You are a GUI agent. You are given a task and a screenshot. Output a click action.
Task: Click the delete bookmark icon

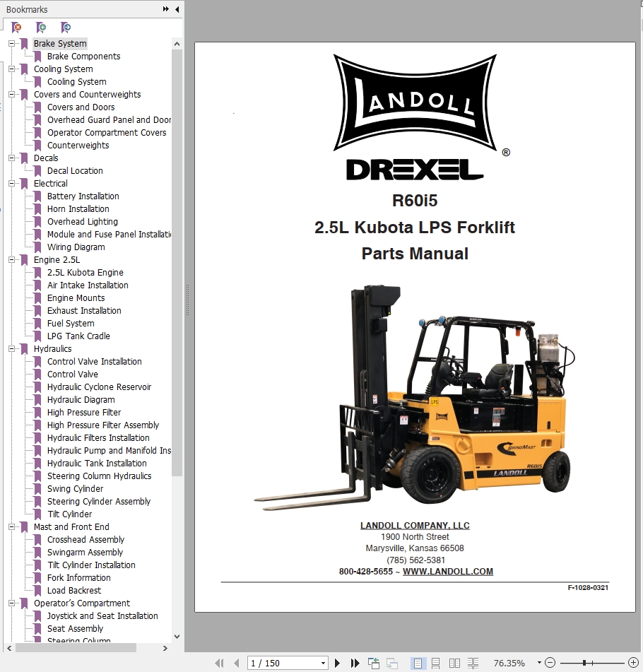16,28
